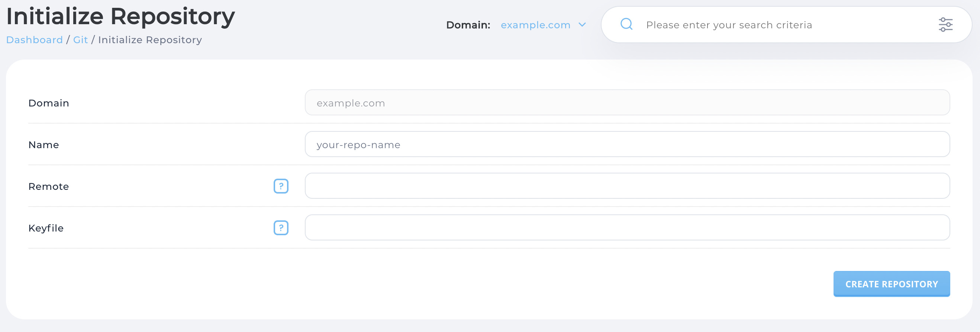Select the Remote text input
980x332 pixels.
click(x=627, y=186)
